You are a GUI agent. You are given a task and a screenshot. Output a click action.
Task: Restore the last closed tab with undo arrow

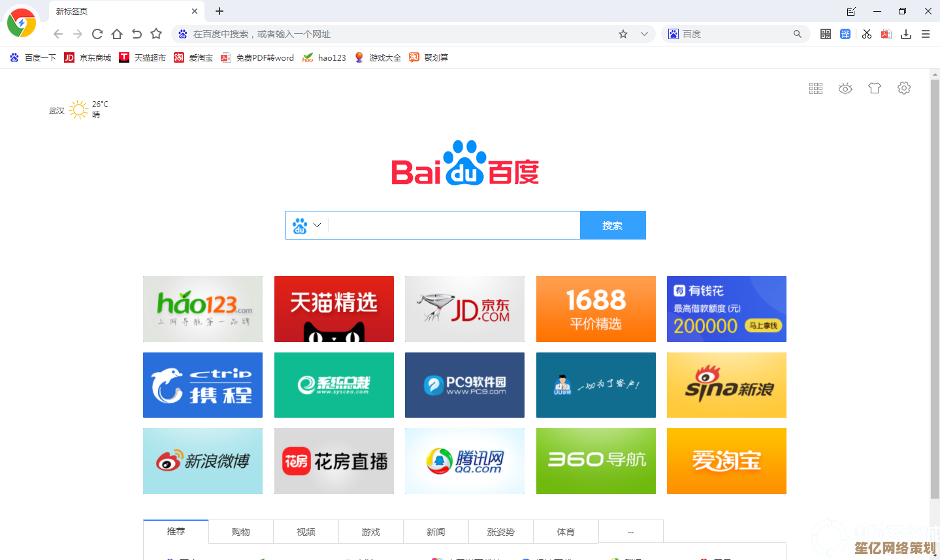tap(137, 34)
